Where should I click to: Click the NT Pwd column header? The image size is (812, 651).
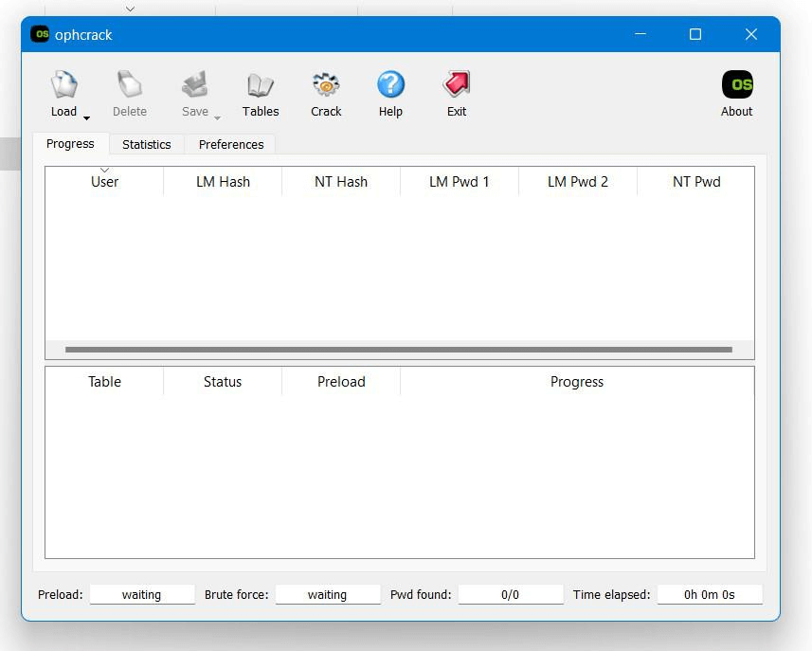(696, 182)
